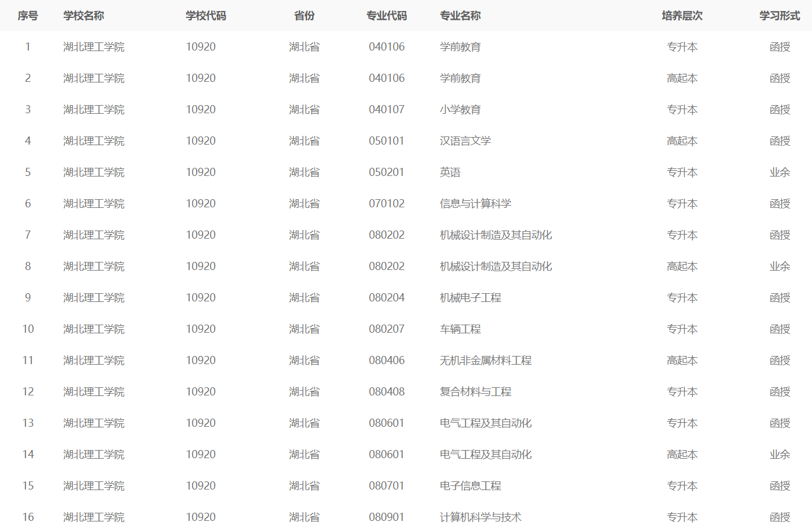The image size is (812, 529).
Task: Click major code 080408
Action: pos(387,392)
